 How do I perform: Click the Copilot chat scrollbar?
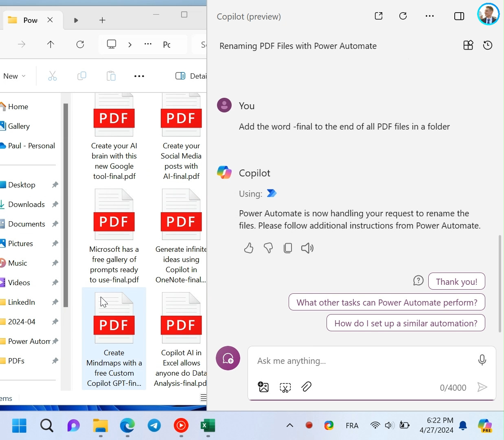point(500,284)
